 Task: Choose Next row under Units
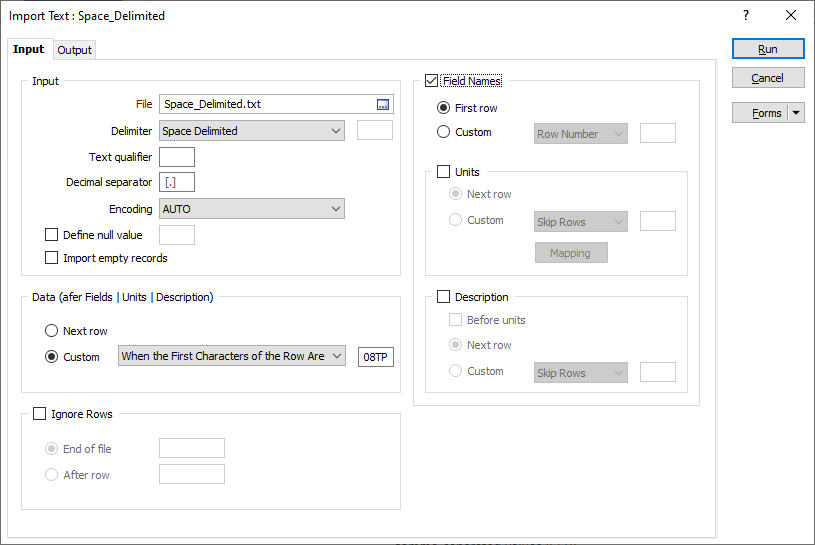(x=455, y=194)
